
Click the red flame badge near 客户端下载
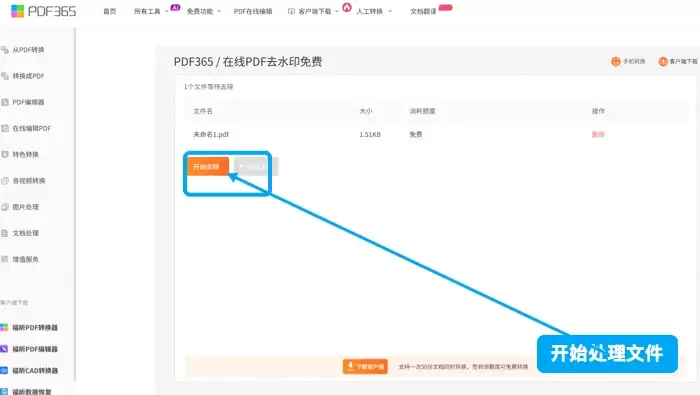click(x=347, y=7)
